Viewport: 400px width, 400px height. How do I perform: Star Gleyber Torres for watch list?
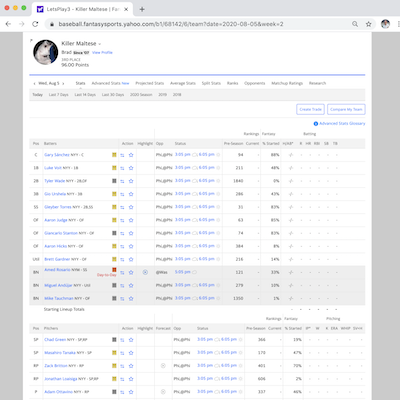click(131, 207)
